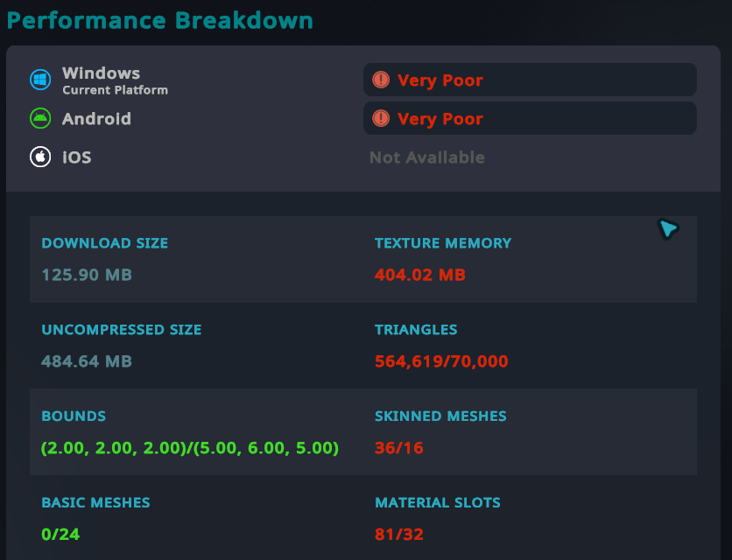Click the Skinned Meshes value 36/16
Image resolution: width=732 pixels, height=560 pixels.
click(399, 448)
